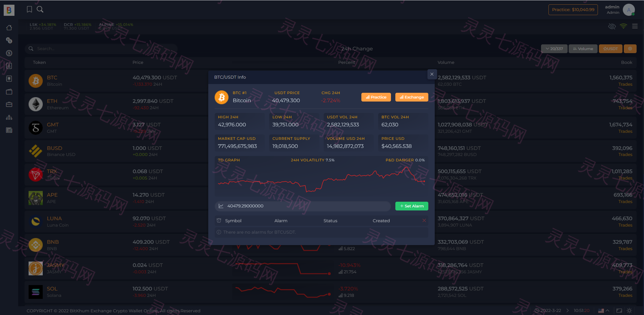
Task: Open the Practice: $10,040.99 balance button
Action: [573, 10]
